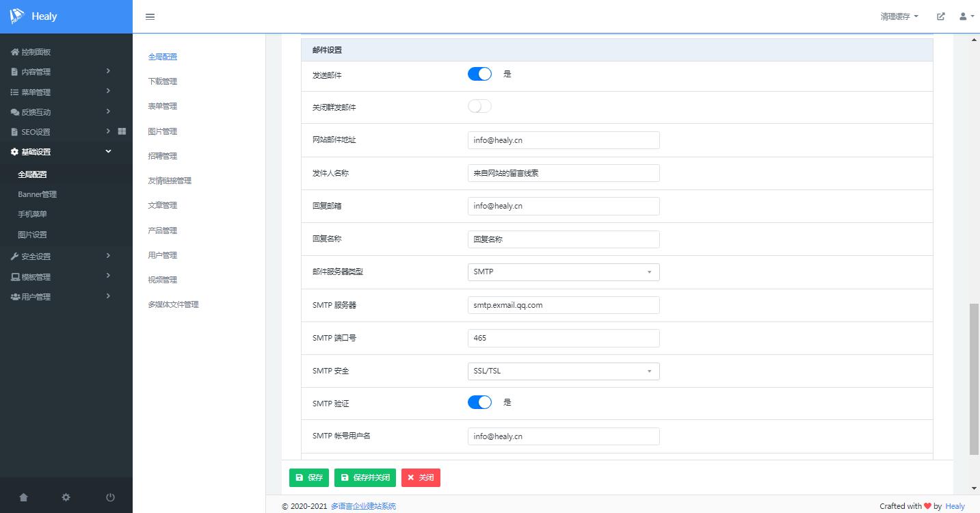Select 下载管理 in the settings list

[163, 81]
